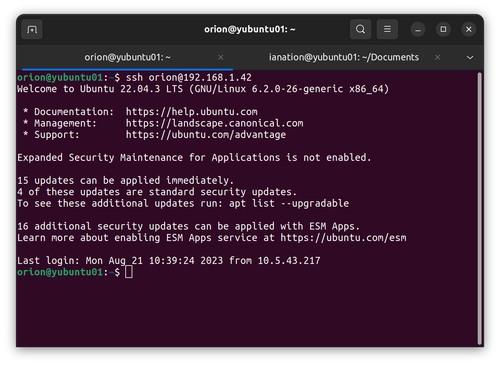
Task: Click the '* Management:' label
Action: (x=60, y=123)
